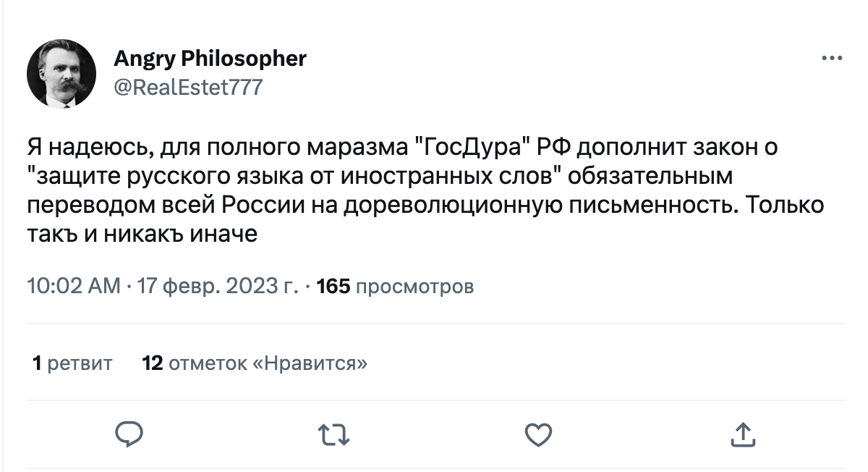Click the date 17 февр. 2023 г.
Viewport: 868px width, 472px height.
[218, 287]
